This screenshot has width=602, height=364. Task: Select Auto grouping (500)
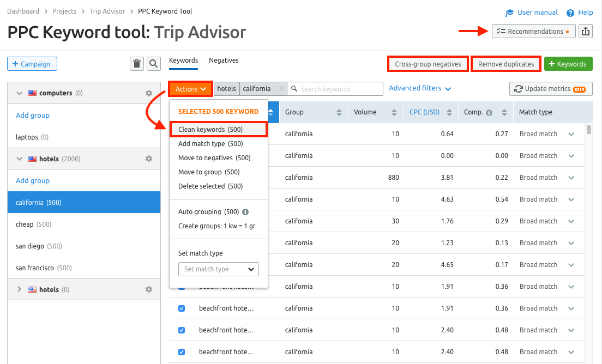point(208,212)
